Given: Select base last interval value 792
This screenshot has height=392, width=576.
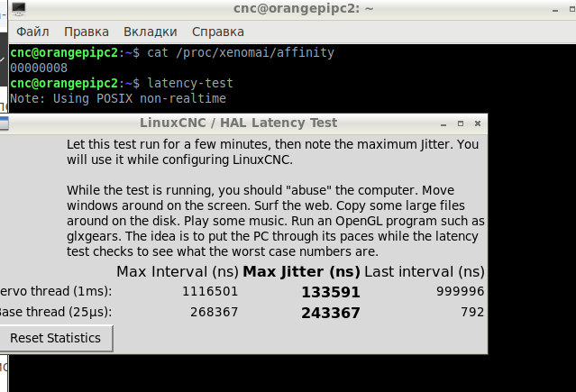Looking at the screenshot, I should coord(472,312).
